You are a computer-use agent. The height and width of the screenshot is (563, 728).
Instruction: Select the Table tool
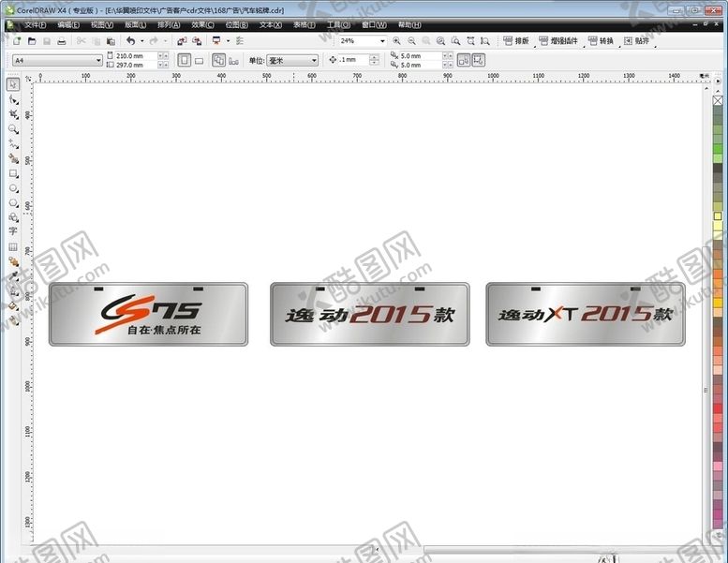coord(13,246)
